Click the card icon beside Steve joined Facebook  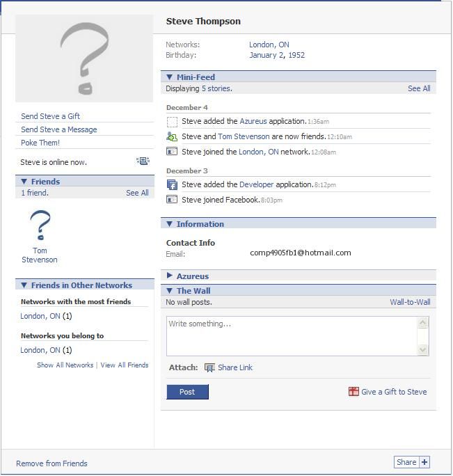(x=172, y=200)
